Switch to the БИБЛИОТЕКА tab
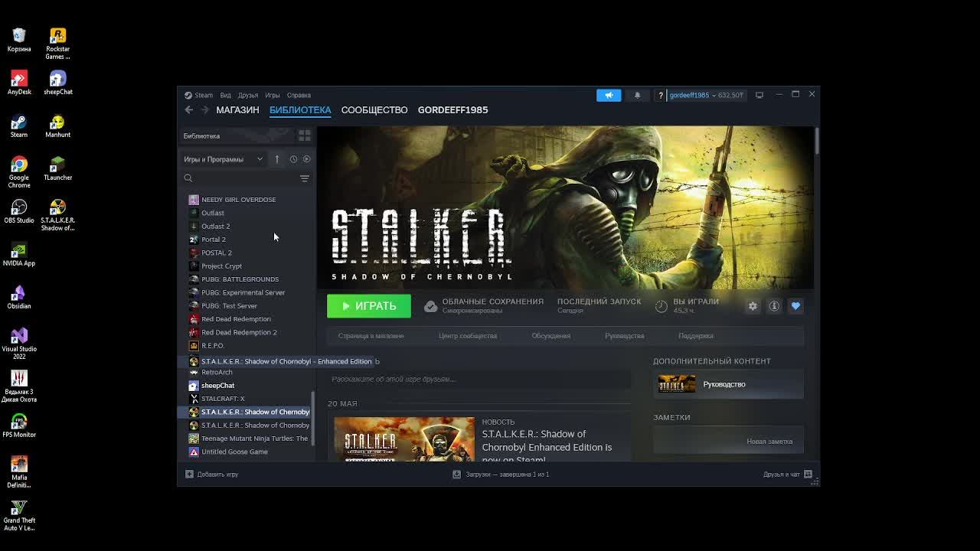 [x=300, y=110]
